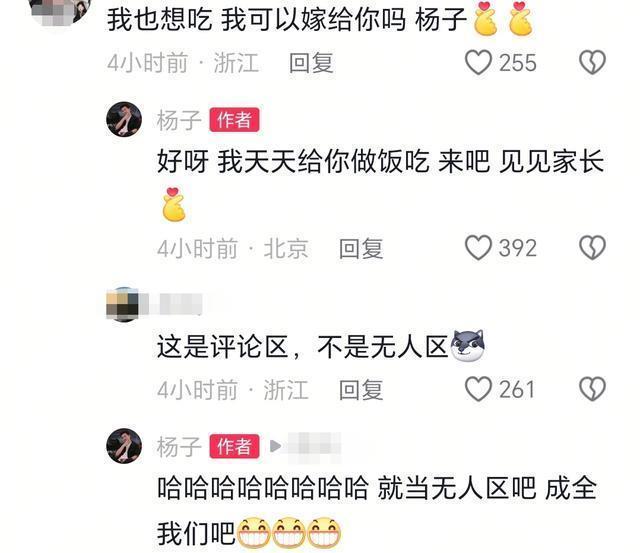
Task: Reply to the 这是评论区 comment
Action: (361, 389)
